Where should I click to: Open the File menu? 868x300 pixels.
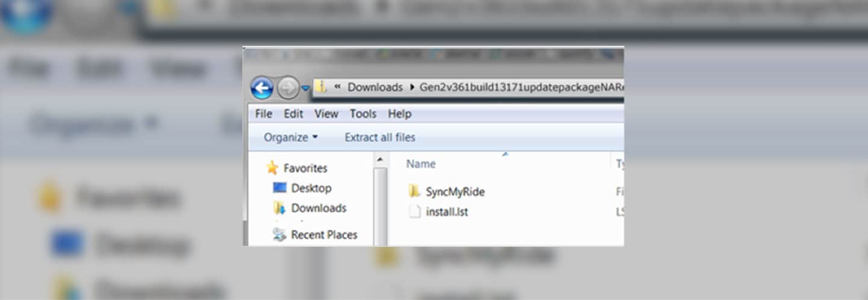[263, 113]
